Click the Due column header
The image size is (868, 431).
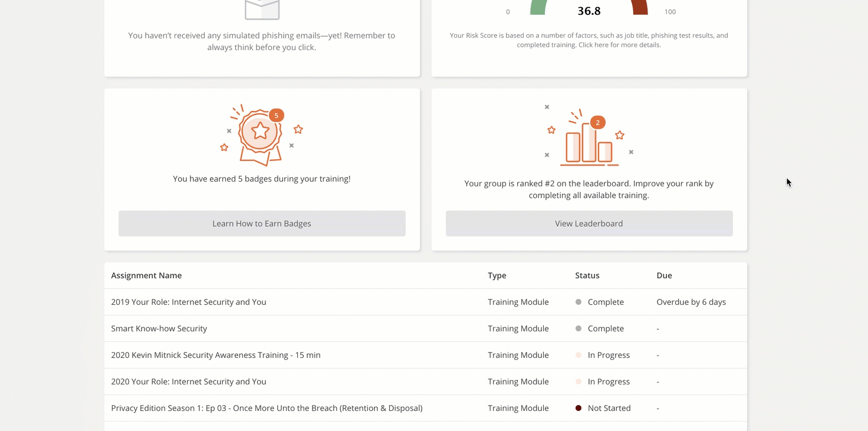coord(665,275)
